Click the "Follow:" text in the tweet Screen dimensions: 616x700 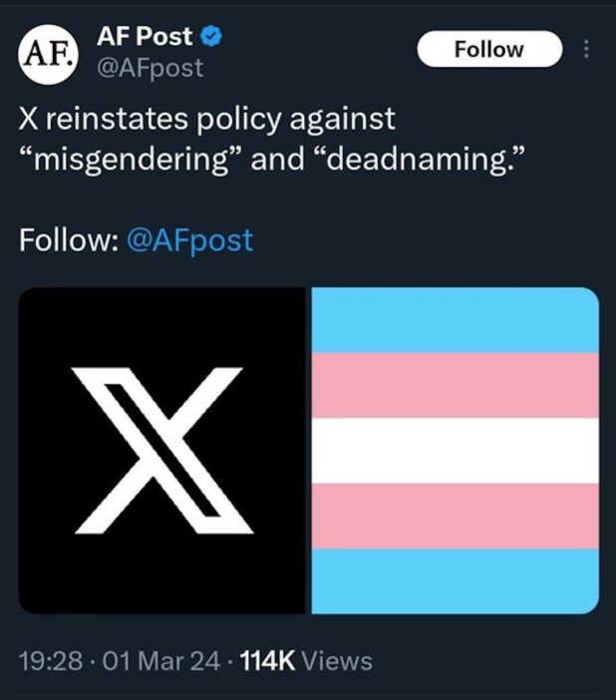[69, 240]
